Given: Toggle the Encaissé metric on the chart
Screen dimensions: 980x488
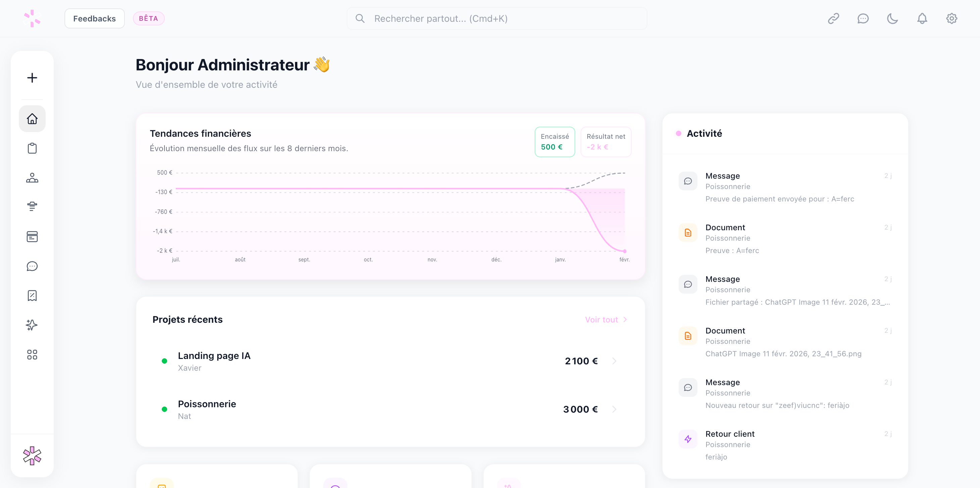Looking at the screenshot, I should pos(555,142).
